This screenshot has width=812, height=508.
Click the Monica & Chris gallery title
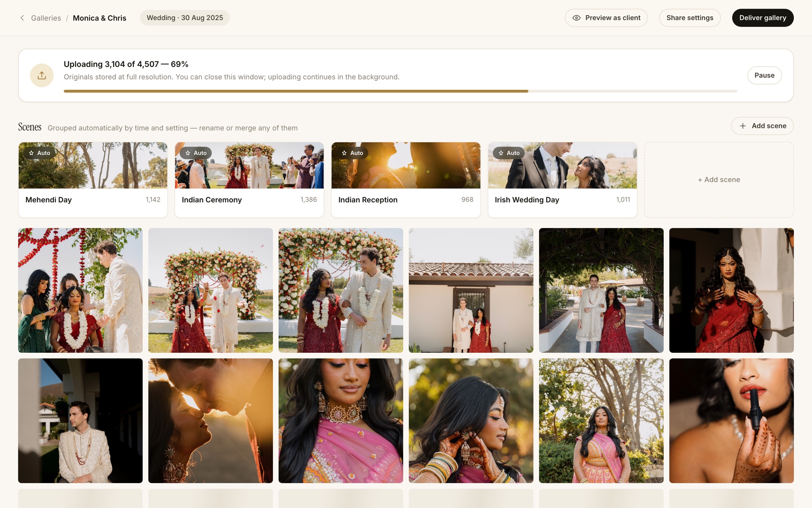point(99,18)
